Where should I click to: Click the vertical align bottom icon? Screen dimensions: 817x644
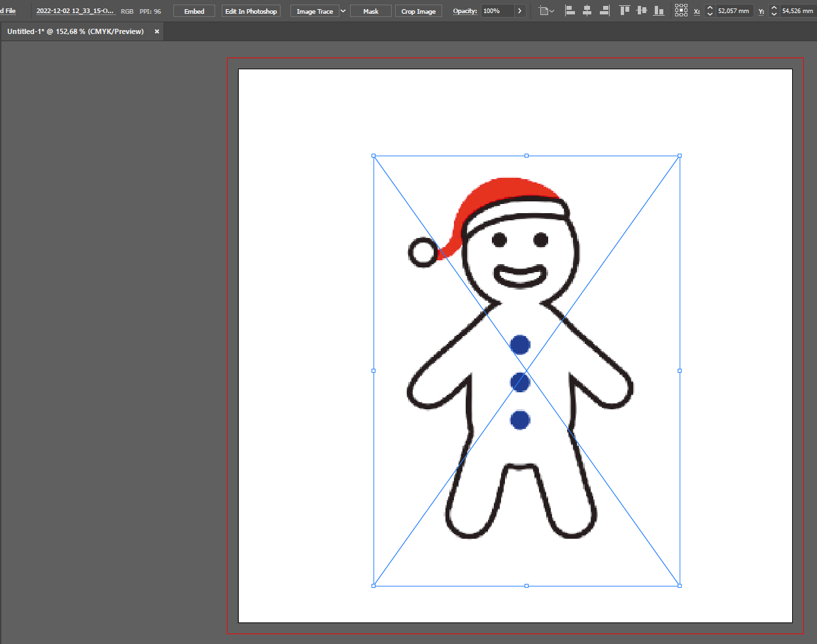659,10
